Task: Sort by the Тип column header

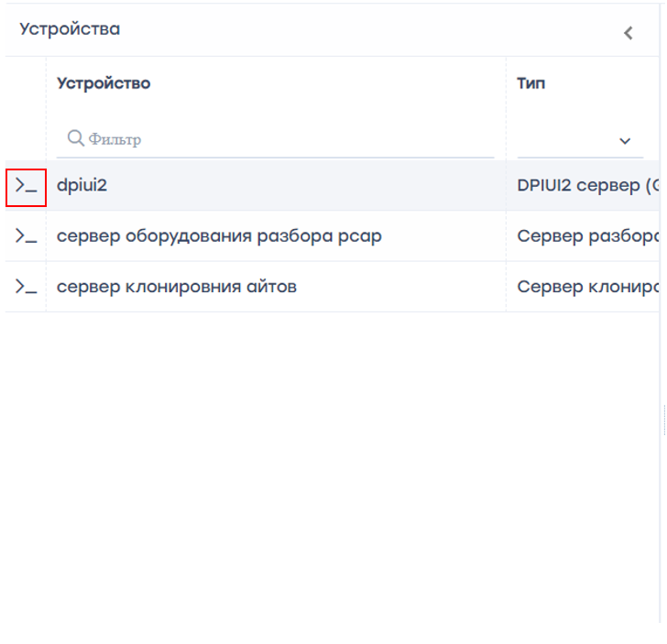Action: click(x=530, y=83)
